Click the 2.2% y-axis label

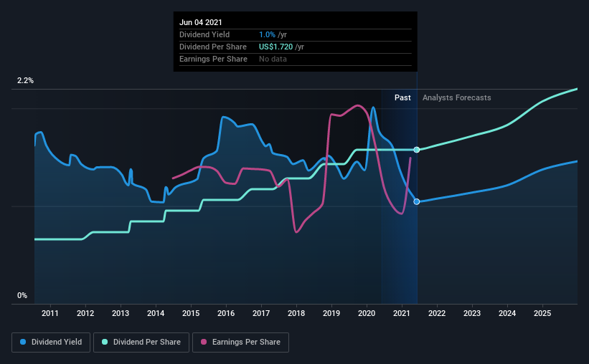tap(25, 81)
